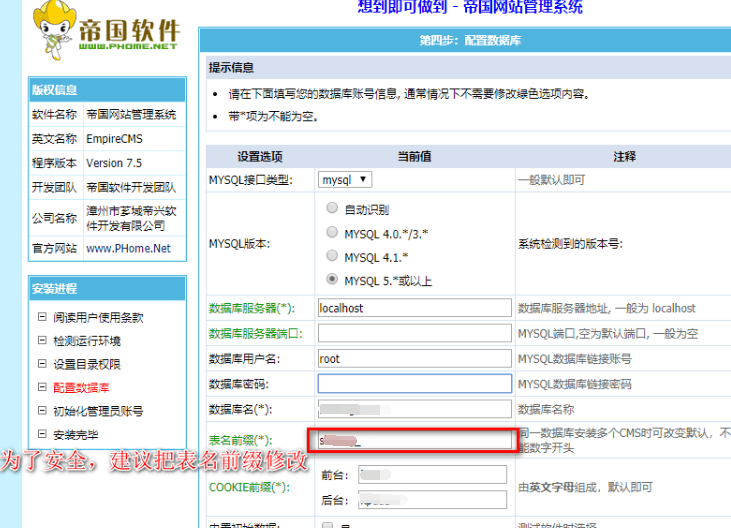Choose the MYSQL 4.0.*/3.* radio option
The image size is (731, 530).
[x=332, y=233]
